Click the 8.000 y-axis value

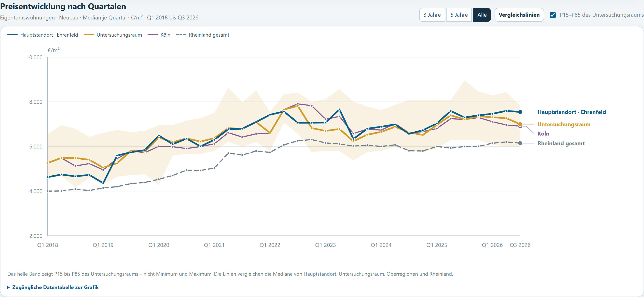[36, 102]
